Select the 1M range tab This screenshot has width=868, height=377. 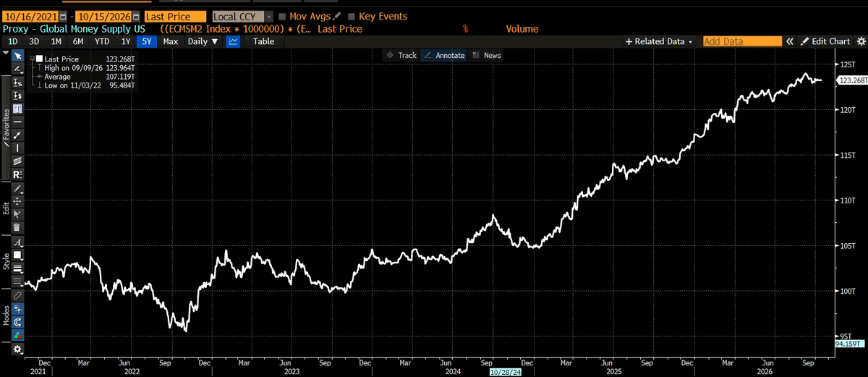pyautogui.click(x=55, y=41)
